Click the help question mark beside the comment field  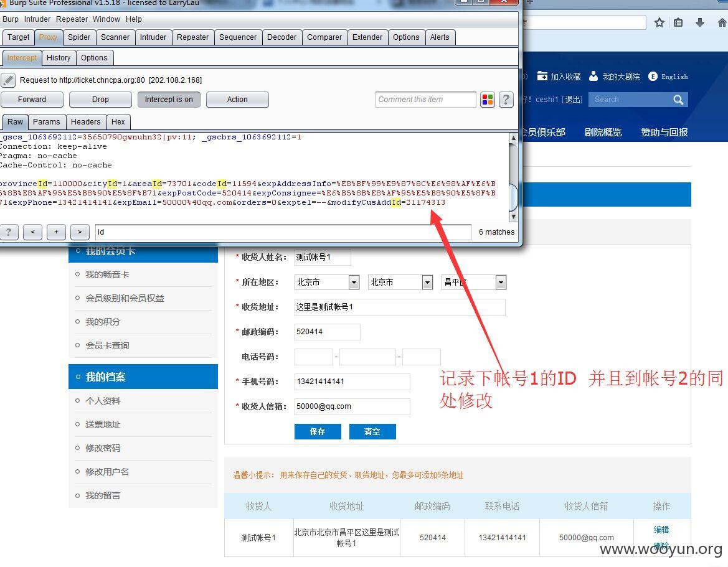(x=506, y=100)
